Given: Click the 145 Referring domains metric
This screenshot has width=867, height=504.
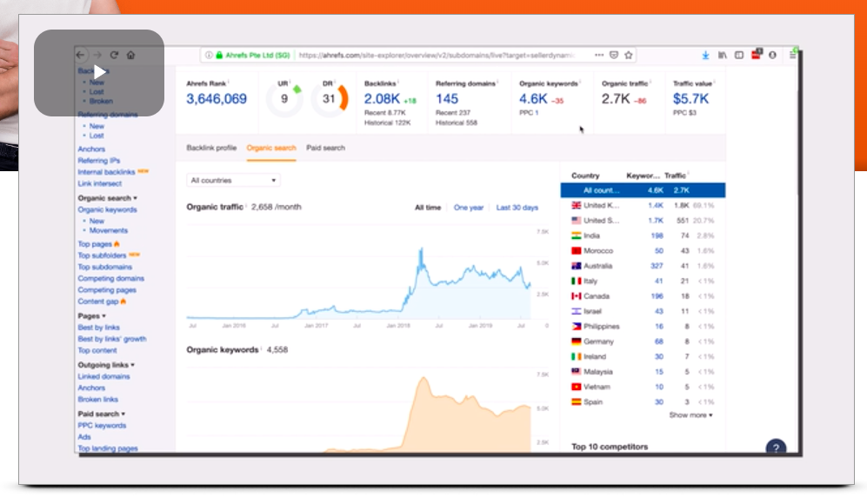Looking at the screenshot, I should click(447, 99).
